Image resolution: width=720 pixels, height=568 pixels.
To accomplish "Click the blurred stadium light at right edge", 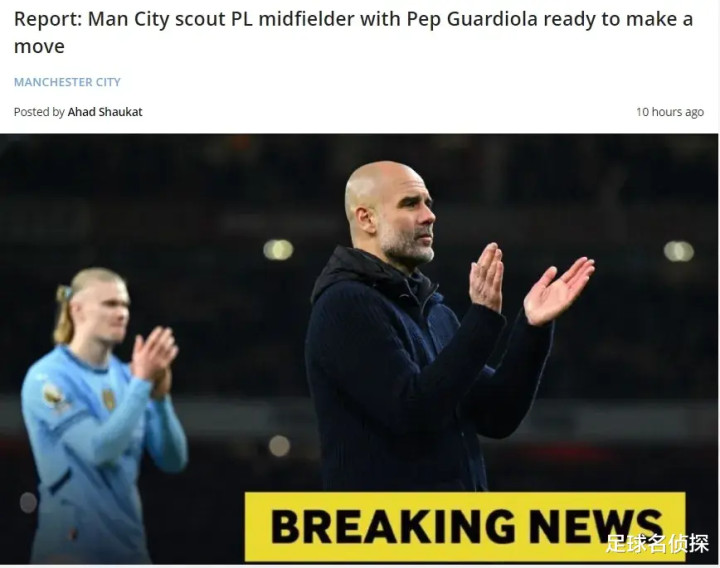I will [678, 251].
